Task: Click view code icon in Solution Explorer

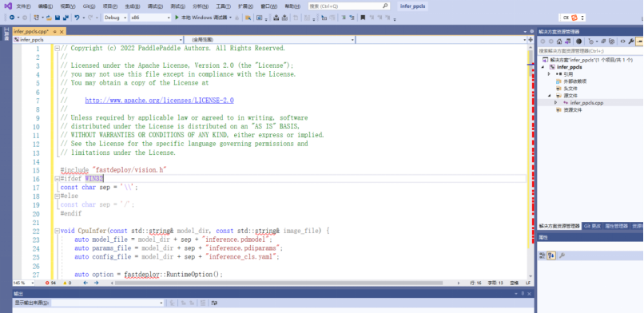Action: 623,41
